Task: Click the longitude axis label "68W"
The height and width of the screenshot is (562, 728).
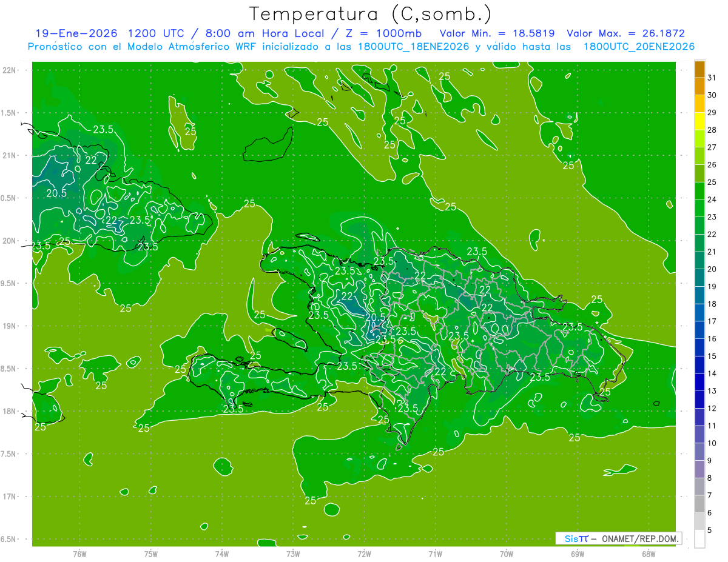Action: click(649, 554)
